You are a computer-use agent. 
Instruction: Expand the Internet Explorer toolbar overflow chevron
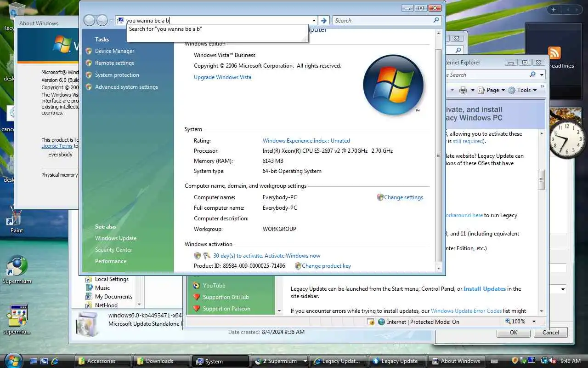click(542, 86)
